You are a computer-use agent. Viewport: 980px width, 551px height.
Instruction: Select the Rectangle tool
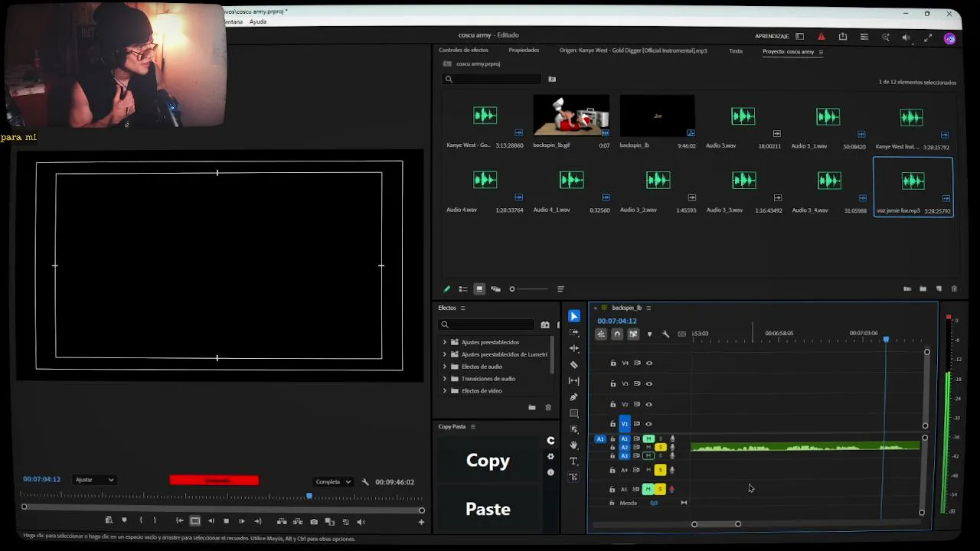(574, 413)
